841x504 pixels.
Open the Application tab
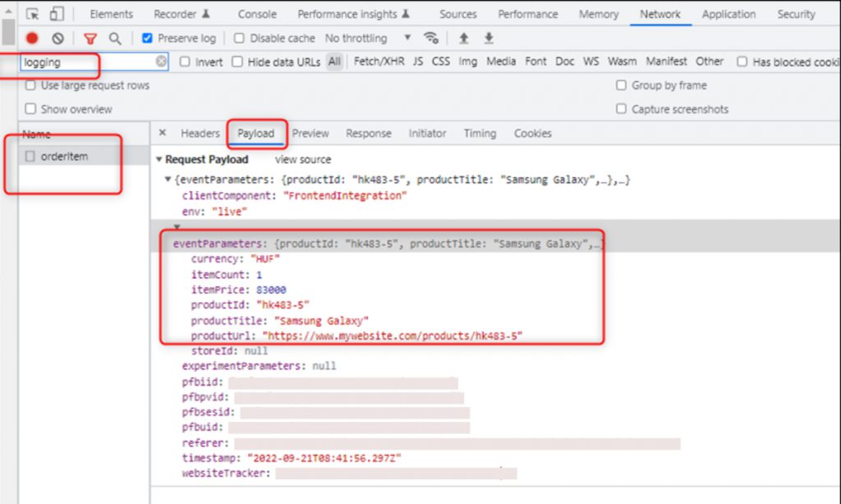728,14
